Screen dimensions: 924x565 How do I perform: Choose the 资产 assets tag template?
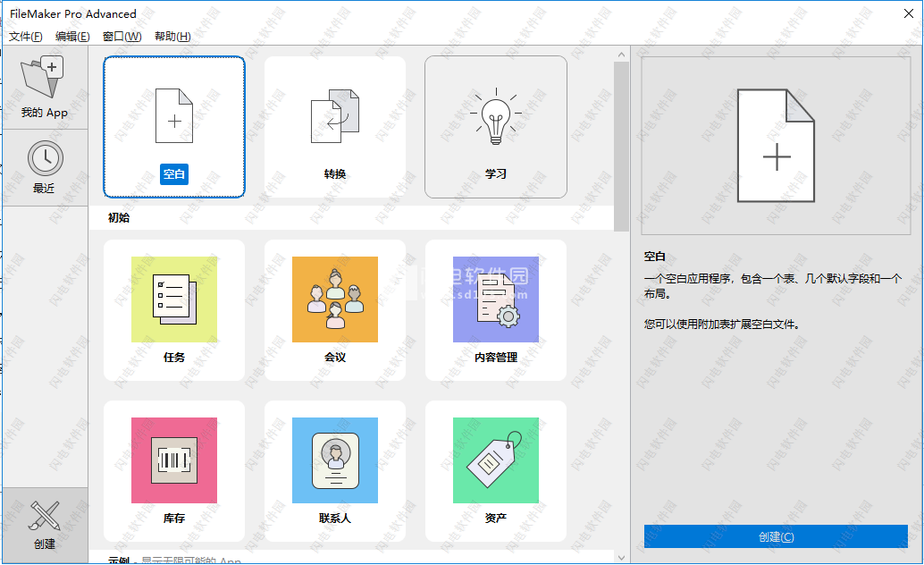pos(496,470)
